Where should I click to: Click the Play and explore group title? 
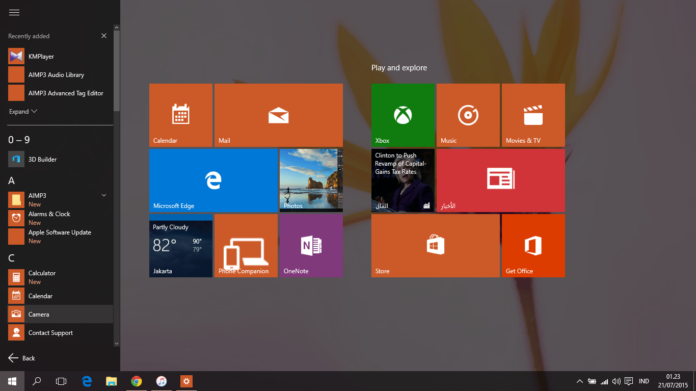(399, 68)
